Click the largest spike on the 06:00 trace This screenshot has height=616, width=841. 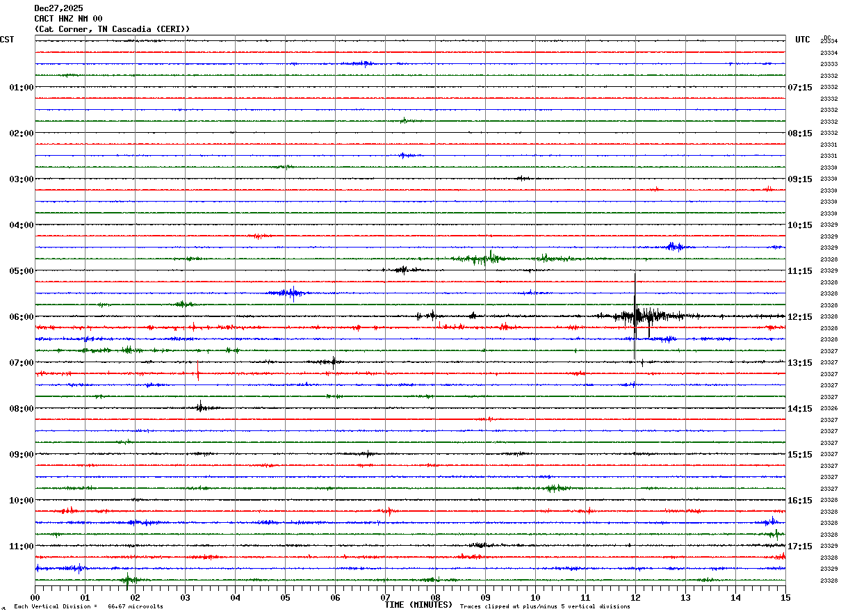(635, 316)
